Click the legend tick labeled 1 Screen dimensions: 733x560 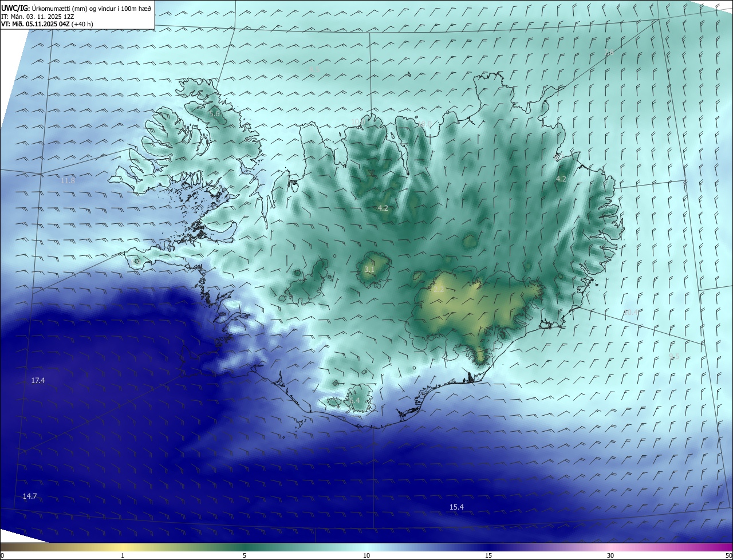(123, 555)
